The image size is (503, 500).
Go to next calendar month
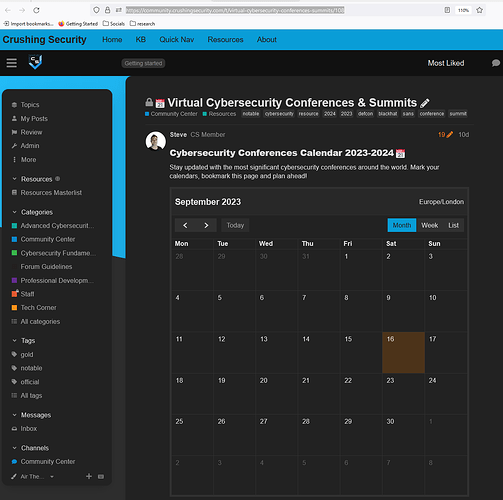coord(206,225)
